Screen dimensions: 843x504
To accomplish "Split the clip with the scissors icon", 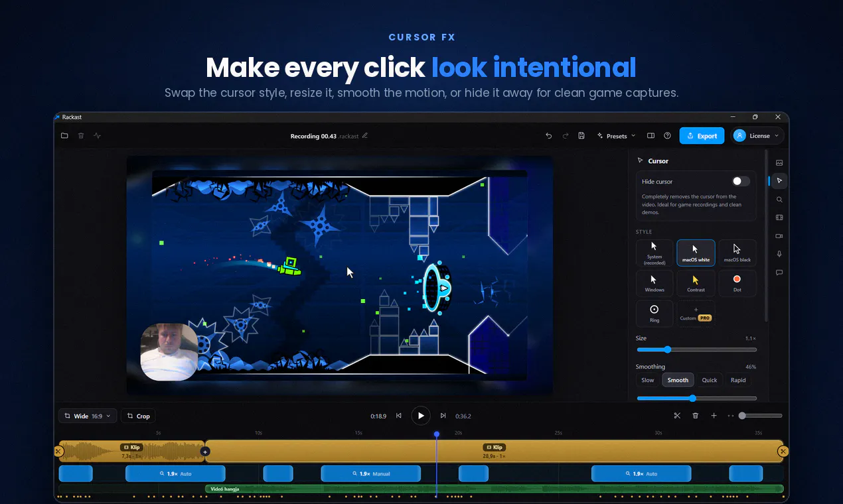I will point(677,416).
